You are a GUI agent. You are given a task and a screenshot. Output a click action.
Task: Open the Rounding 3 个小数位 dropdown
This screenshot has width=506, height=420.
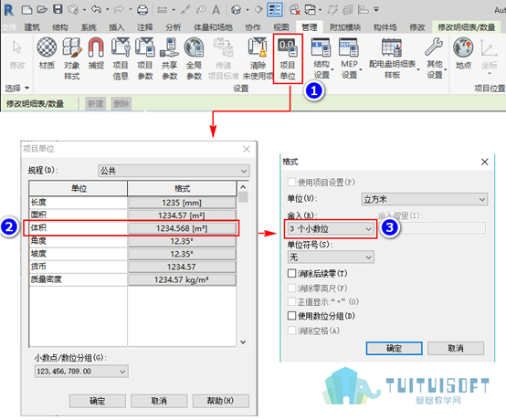pos(331,228)
